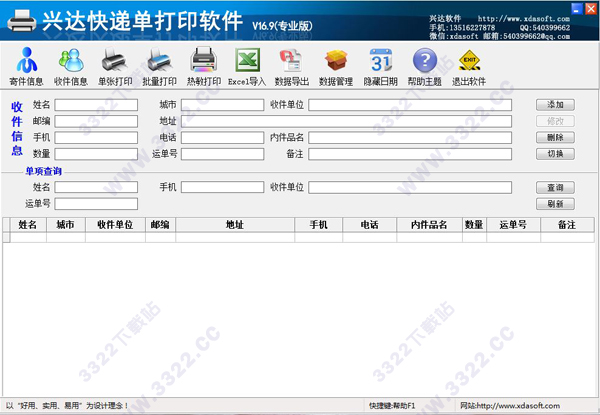
Task: Focus the query section 运单号 field
Action: point(96,204)
